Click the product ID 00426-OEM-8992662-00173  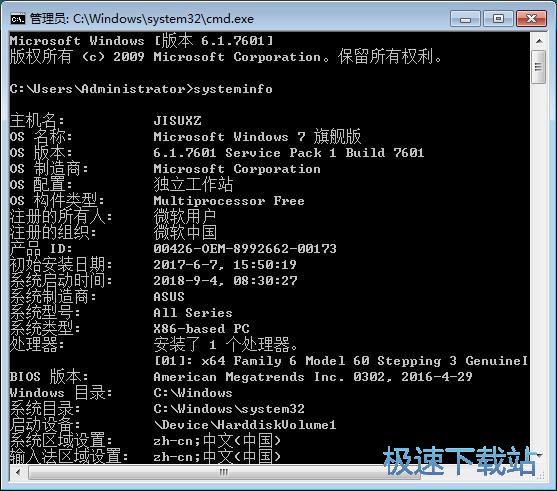pos(245,249)
